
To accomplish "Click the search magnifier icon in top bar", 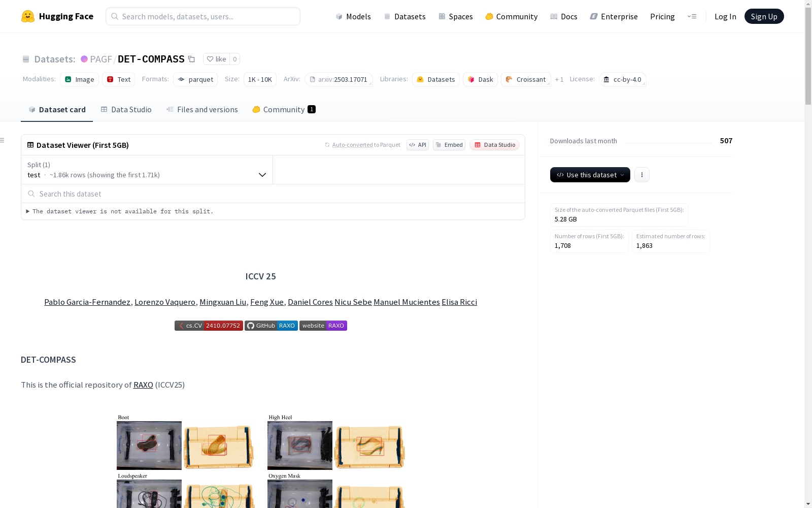I will (x=115, y=16).
